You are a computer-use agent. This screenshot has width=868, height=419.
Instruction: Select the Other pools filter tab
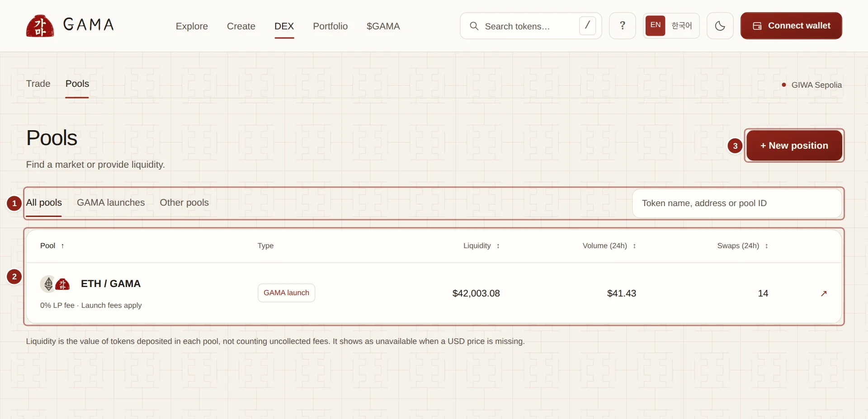[x=184, y=202]
